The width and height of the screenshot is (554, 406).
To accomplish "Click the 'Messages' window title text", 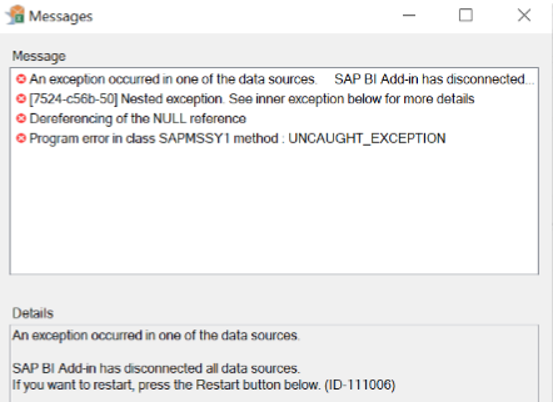I will 60,17.
